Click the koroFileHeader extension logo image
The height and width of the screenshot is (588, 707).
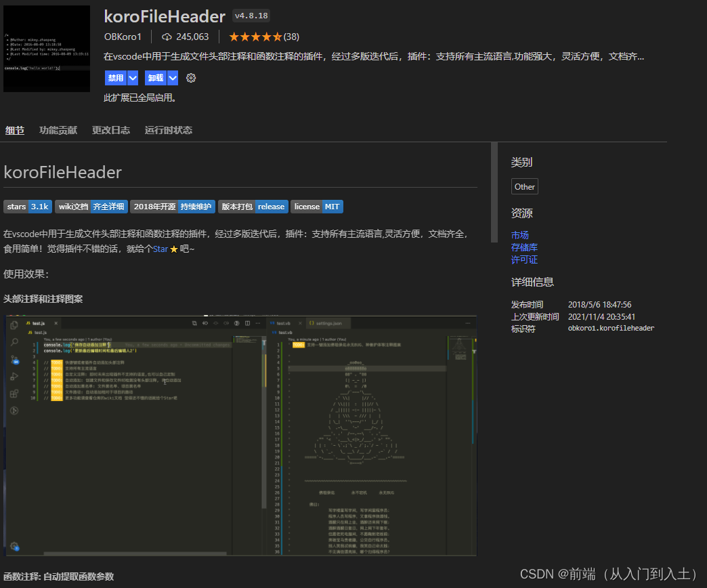click(47, 49)
